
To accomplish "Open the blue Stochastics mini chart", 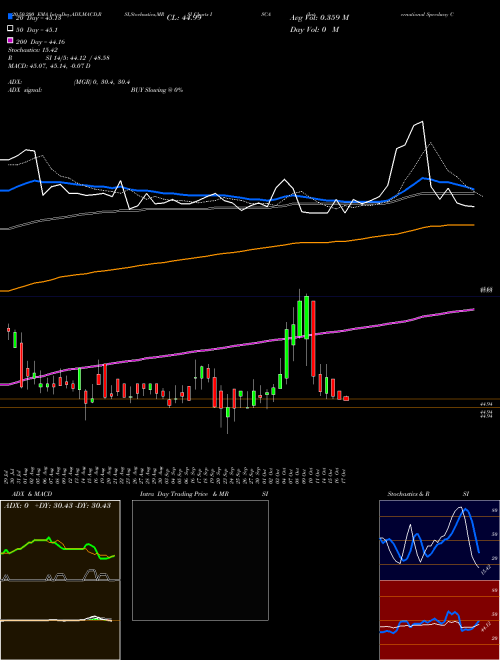I will click(x=439, y=540).
